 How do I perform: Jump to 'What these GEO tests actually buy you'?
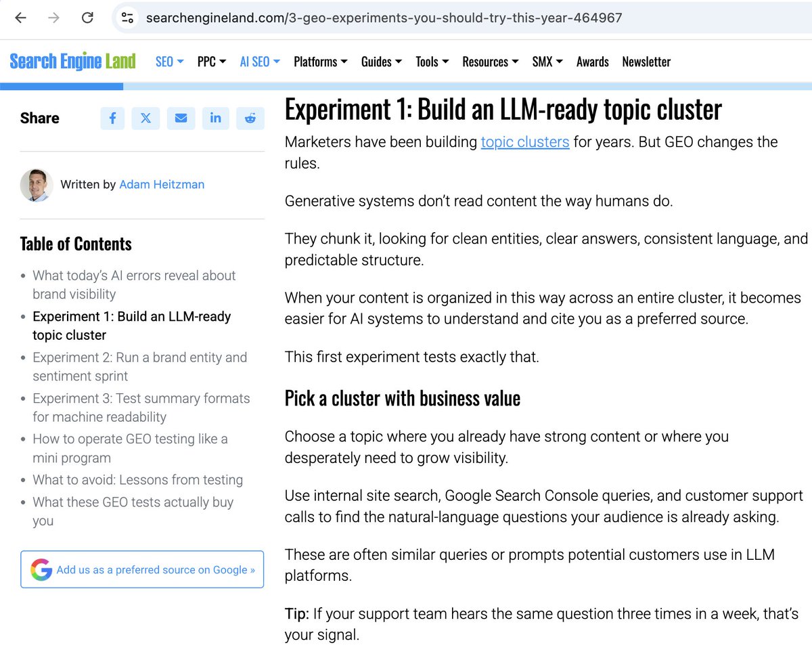tap(133, 511)
